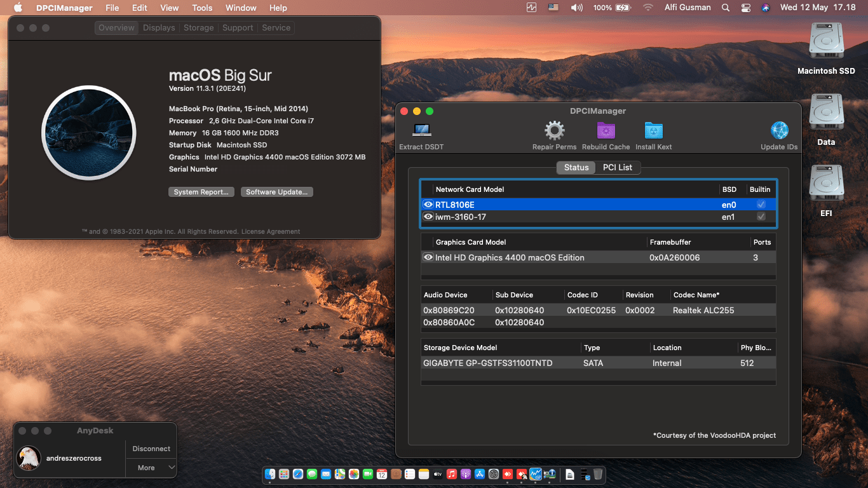This screenshot has height=488, width=868.
Task: Select the GIGABYTE GP-GSTFS31100TNTD storage row
Action: (599, 363)
